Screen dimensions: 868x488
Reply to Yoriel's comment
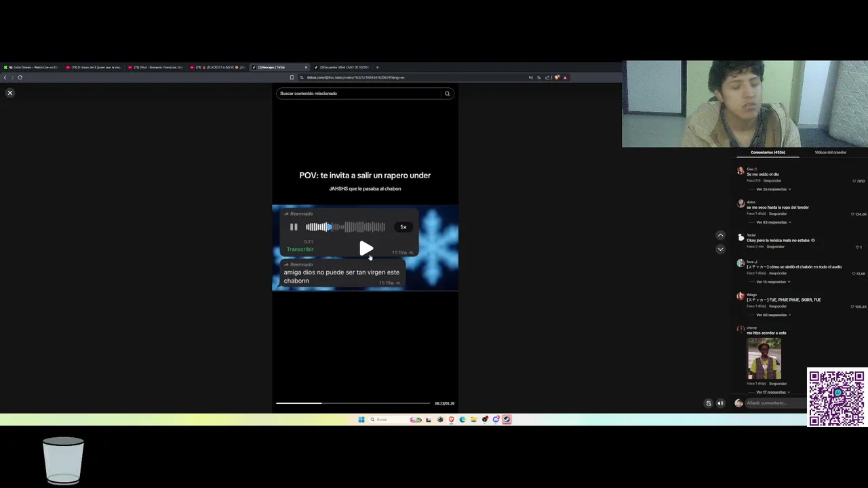776,247
